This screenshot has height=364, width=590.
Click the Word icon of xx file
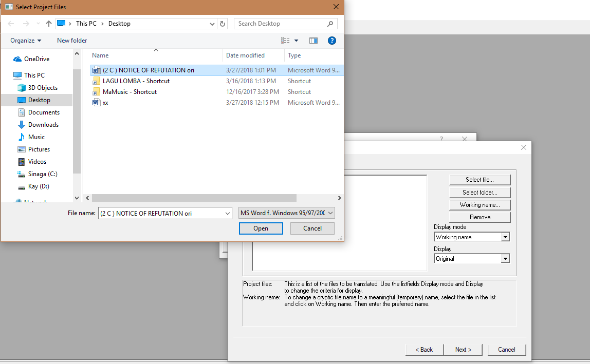(96, 103)
